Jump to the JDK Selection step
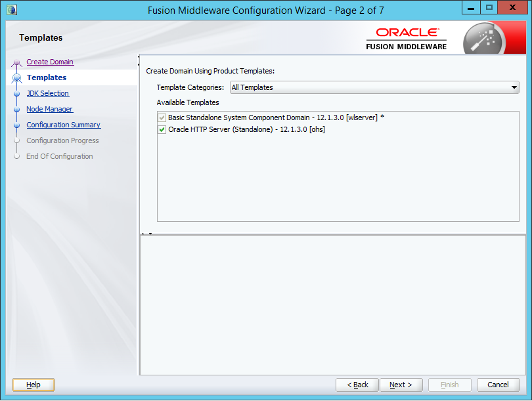This screenshot has width=532, height=401. (47, 93)
